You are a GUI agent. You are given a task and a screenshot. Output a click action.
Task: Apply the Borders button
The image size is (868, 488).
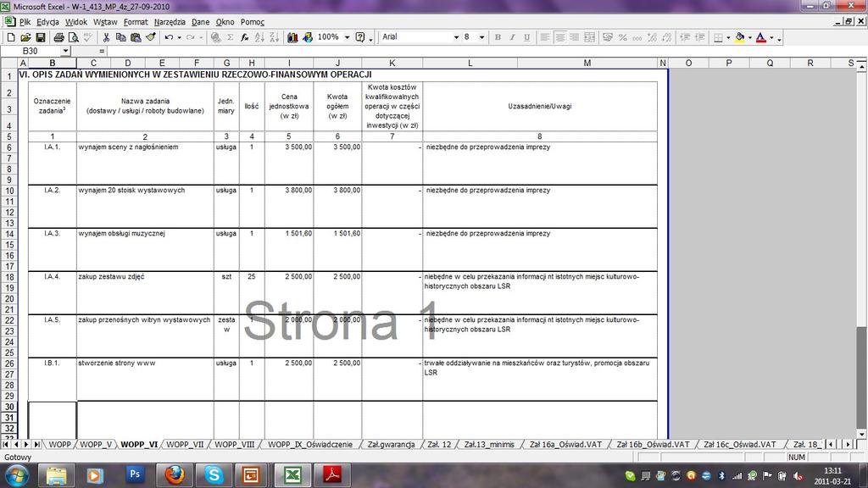coord(718,37)
